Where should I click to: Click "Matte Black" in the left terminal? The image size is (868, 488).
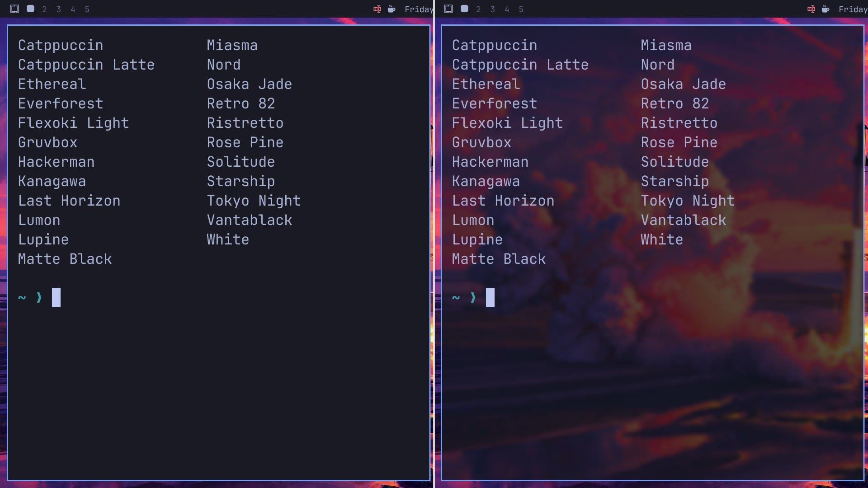(x=65, y=259)
